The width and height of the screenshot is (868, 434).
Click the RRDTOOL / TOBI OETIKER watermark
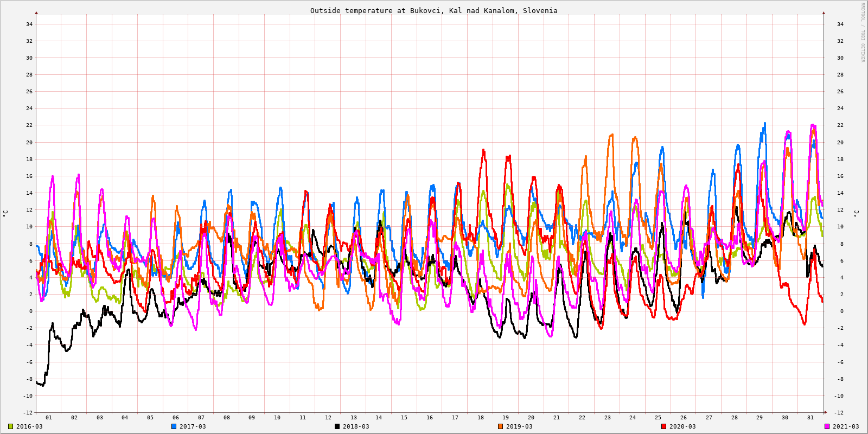tap(863, 33)
